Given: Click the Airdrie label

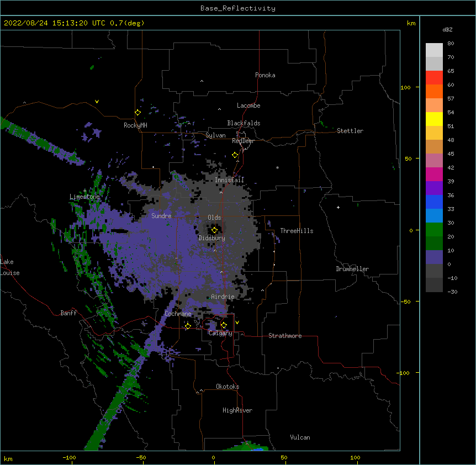Looking at the screenshot, I should [x=223, y=297].
